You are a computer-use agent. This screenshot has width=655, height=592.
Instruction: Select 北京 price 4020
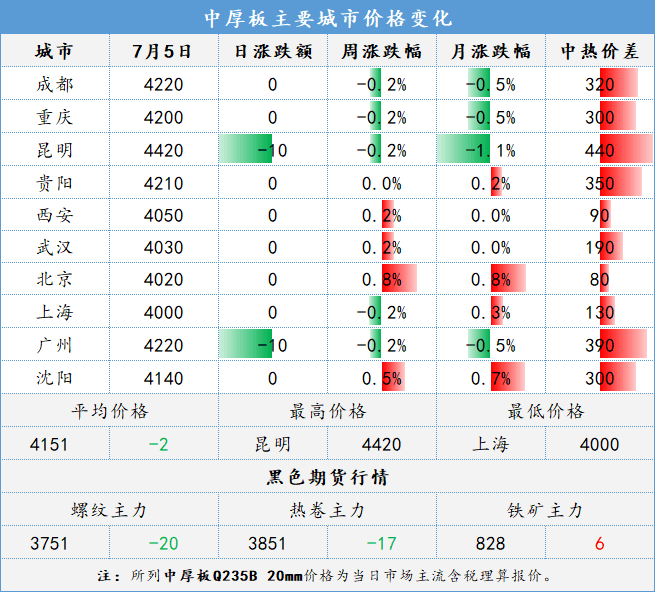(163, 280)
